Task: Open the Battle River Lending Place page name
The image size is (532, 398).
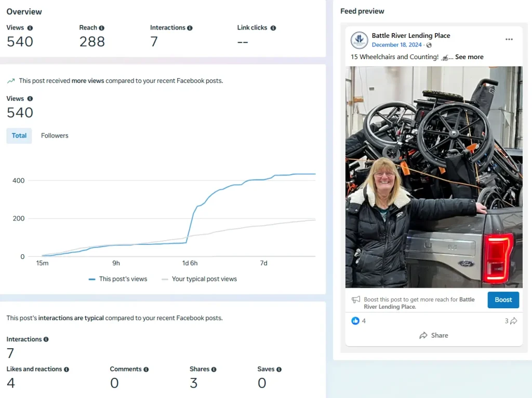Action: pos(410,36)
